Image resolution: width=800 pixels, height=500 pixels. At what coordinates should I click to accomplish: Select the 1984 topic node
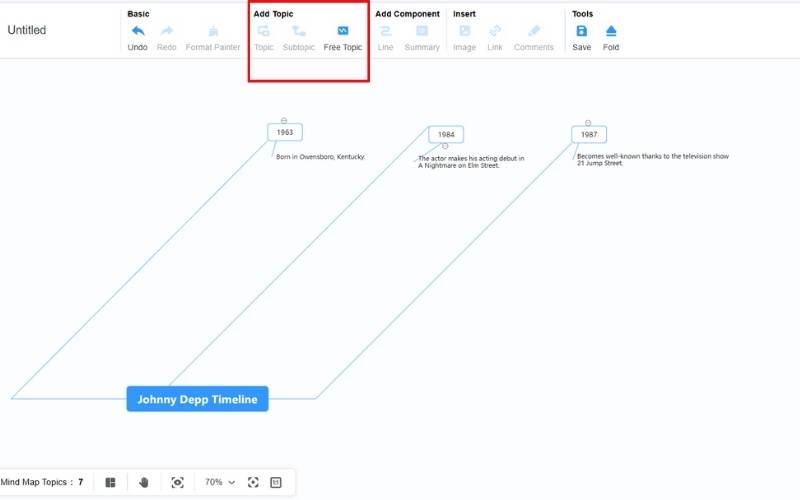pyautogui.click(x=446, y=135)
